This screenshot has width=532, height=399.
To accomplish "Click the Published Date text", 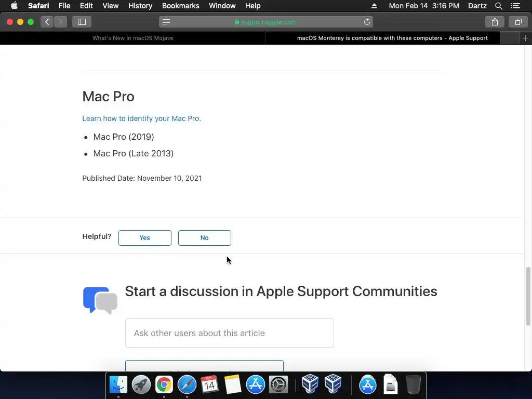I will tap(142, 178).
